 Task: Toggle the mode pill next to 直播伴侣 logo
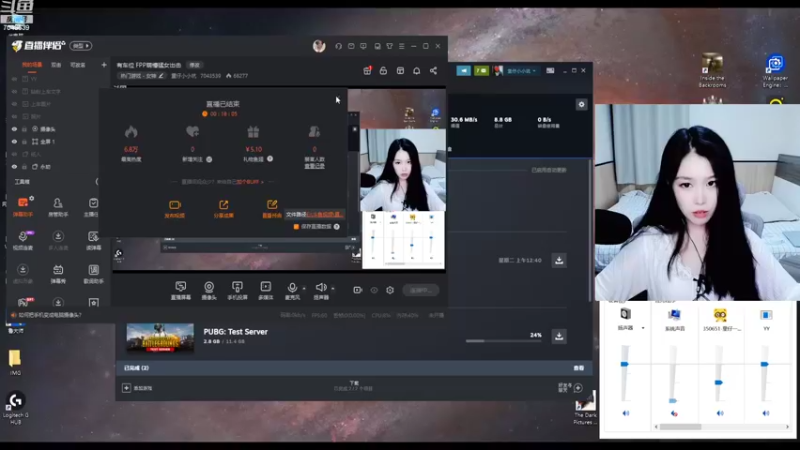81,46
